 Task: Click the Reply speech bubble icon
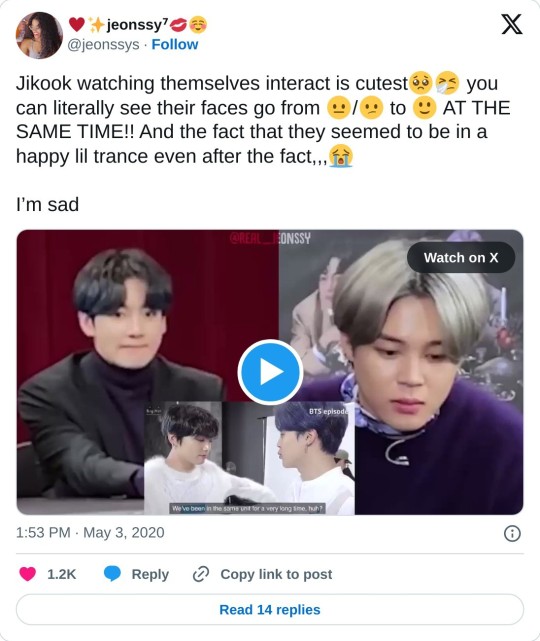tap(112, 574)
